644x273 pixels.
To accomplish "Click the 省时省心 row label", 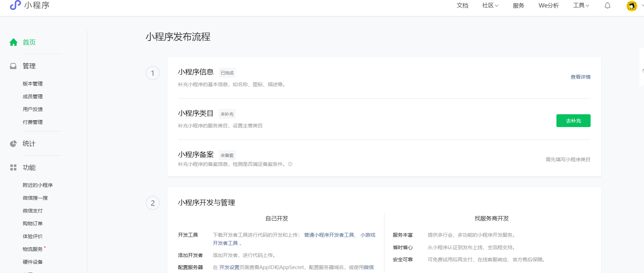I will pos(403,247).
